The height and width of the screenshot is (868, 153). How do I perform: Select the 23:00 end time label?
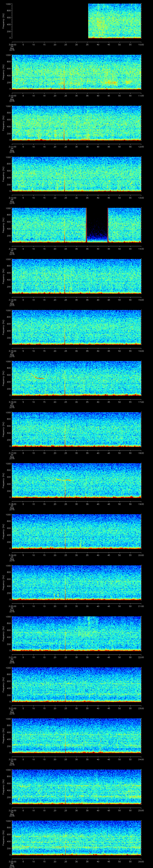[x=141, y=708]
